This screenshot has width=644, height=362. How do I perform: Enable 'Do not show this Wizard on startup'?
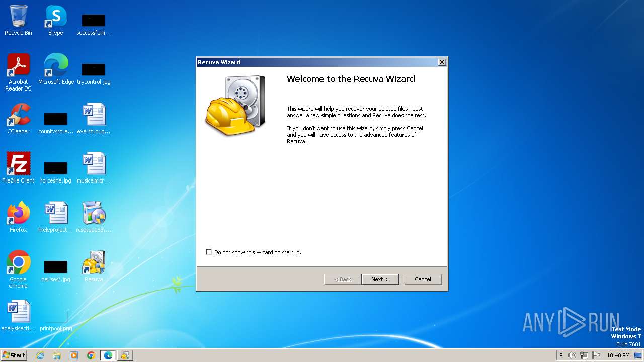click(209, 252)
